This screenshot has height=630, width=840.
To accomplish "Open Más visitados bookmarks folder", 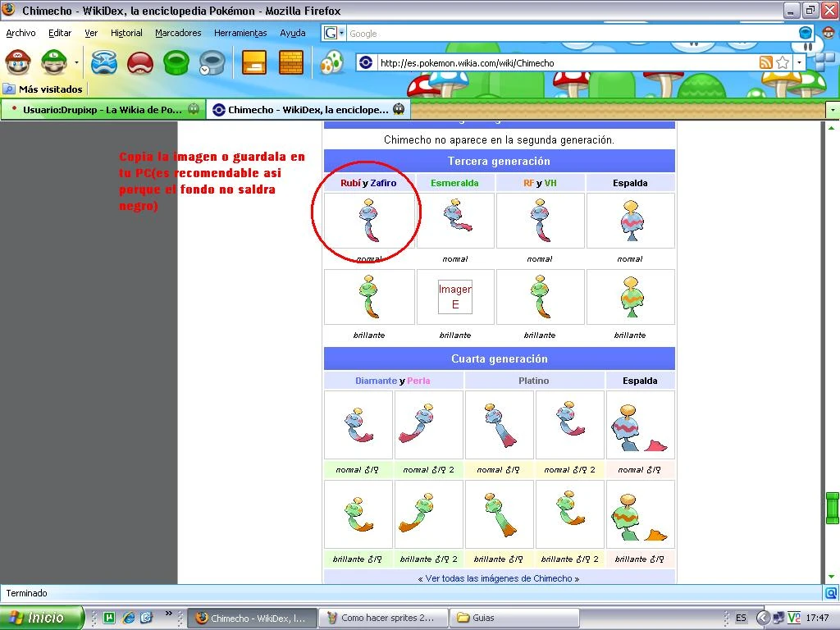I will tap(43, 89).
